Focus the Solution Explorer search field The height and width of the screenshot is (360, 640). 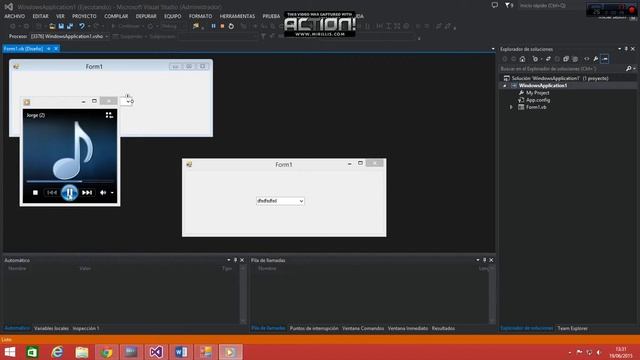pyautogui.click(x=562, y=69)
